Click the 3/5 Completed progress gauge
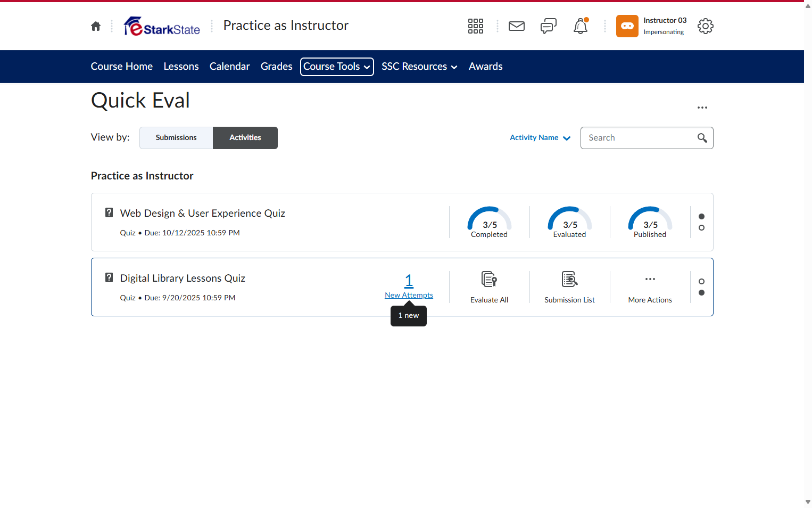Screen dimensions: 812x508 coord(490,222)
